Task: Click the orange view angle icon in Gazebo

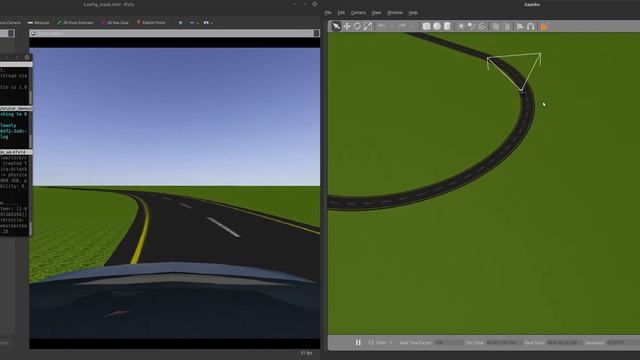Action: coord(544,27)
